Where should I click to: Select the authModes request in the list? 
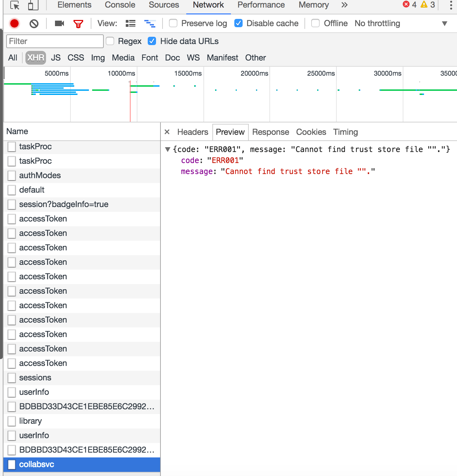(x=40, y=175)
